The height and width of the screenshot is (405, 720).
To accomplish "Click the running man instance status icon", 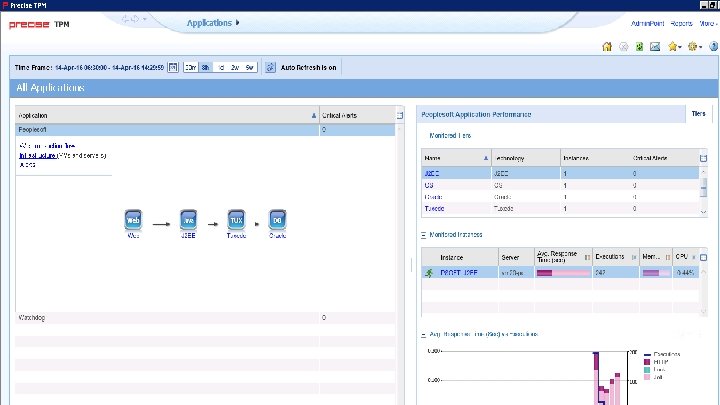I will pyautogui.click(x=429, y=273).
